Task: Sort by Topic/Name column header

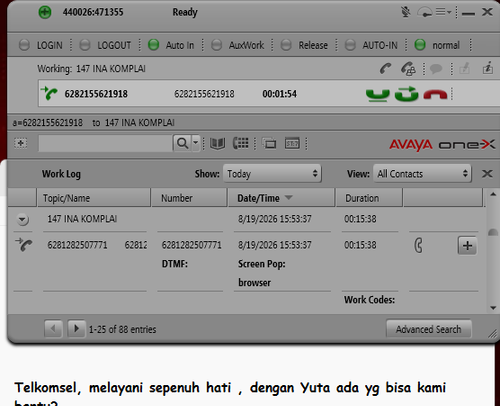Action: (x=93, y=198)
